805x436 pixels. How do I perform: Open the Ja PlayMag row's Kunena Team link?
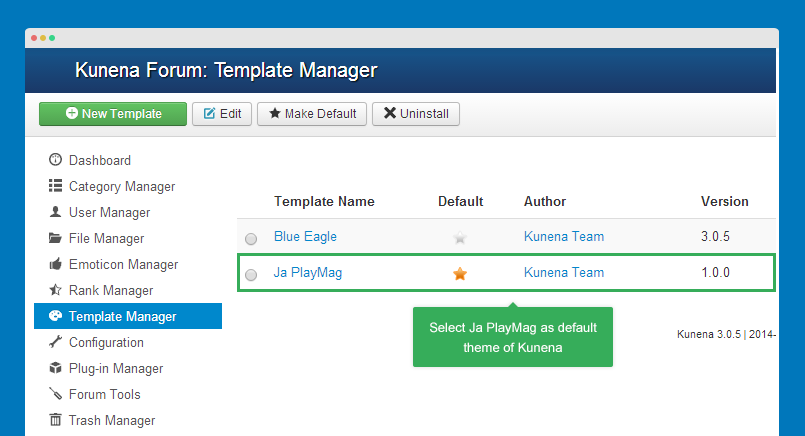click(x=564, y=273)
